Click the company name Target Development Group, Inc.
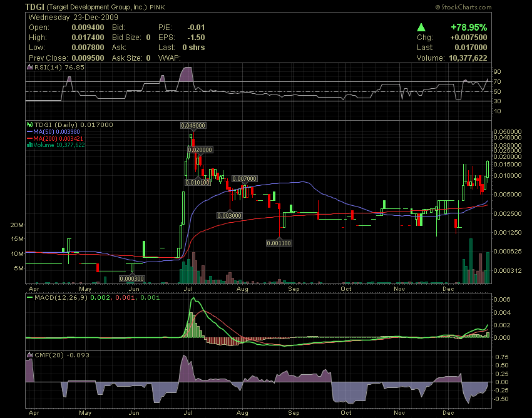The height and width of the screenshot is (418, 532). 96,7
